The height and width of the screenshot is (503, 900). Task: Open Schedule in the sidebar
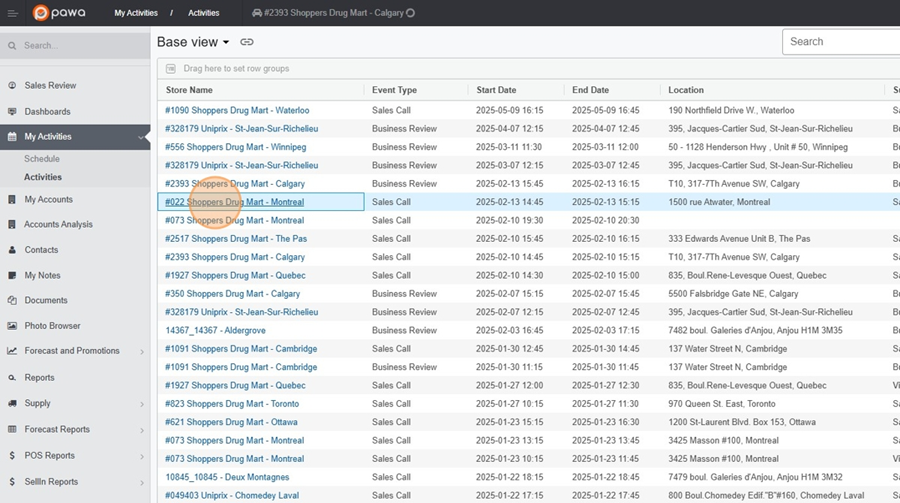click(42, 158)
